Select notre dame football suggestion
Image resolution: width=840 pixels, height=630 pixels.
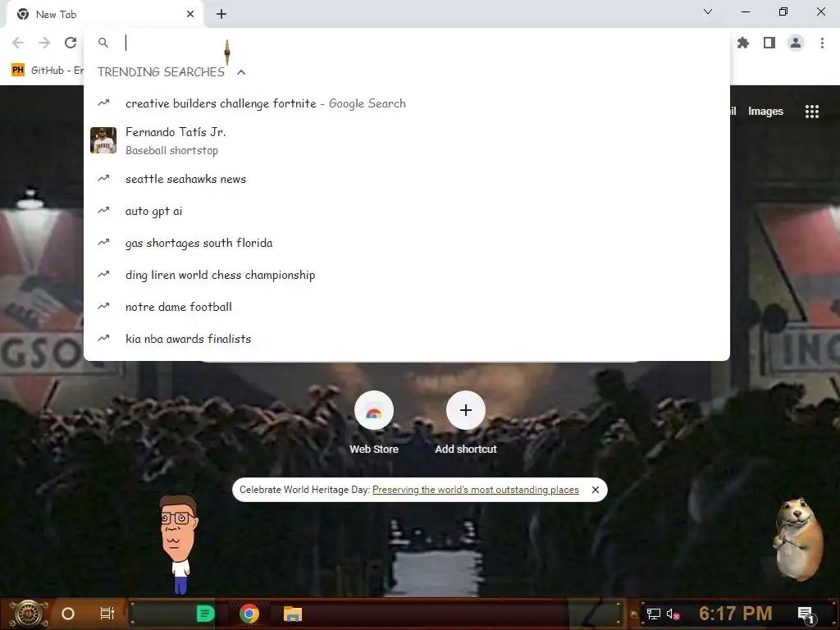pyautogui.click(x=407, y=307)
